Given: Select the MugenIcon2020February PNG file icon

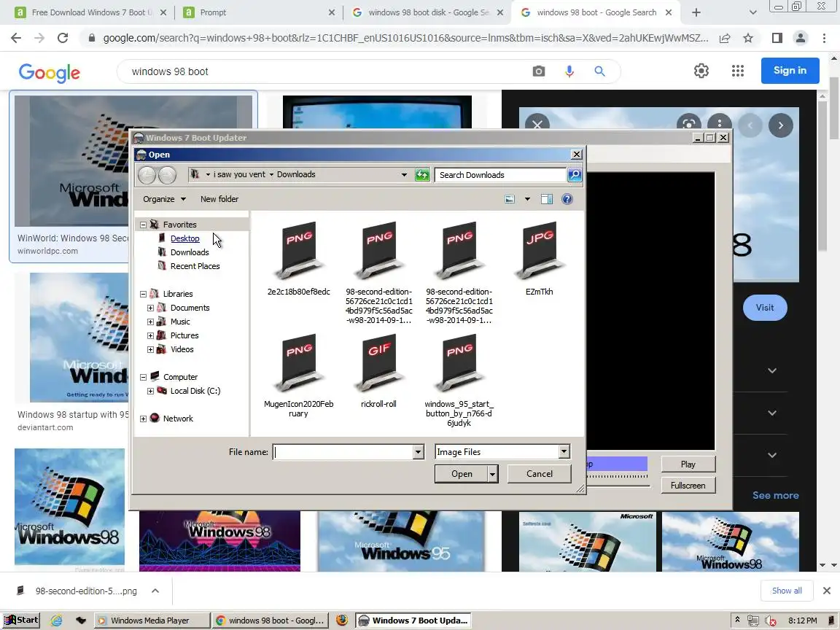Looking at the screenshot, I should (x=299, y=363).
